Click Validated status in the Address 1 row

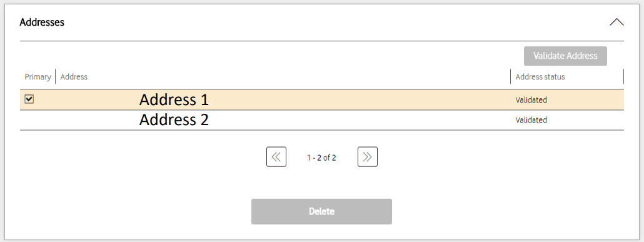tap(531, 100)
